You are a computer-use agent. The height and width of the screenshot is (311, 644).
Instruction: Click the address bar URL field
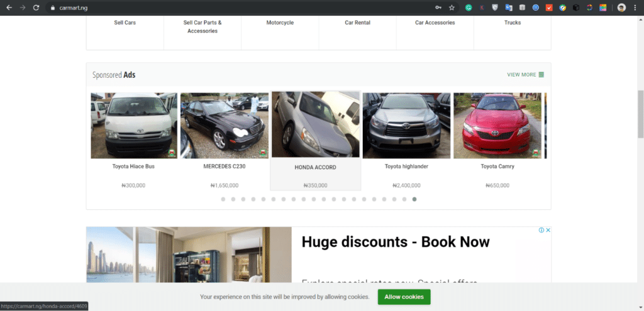242,8
